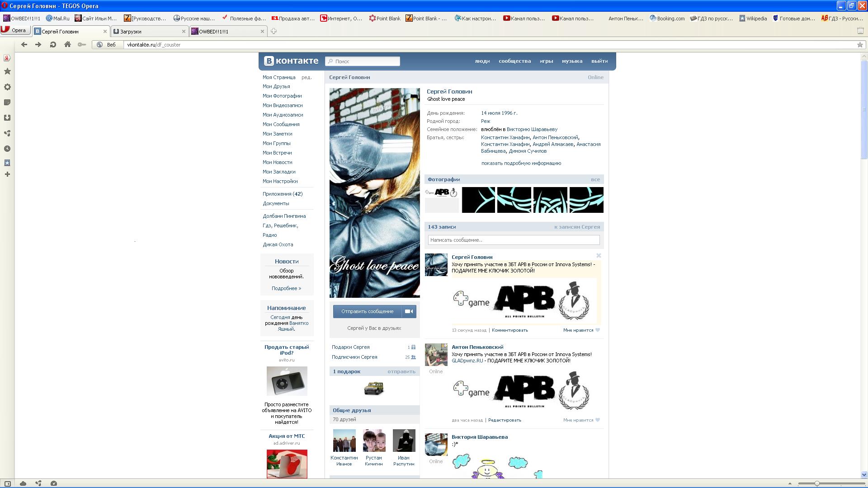868x488 pixels.
Task: Delete Sergey's APB post with X
Action: 599,256
